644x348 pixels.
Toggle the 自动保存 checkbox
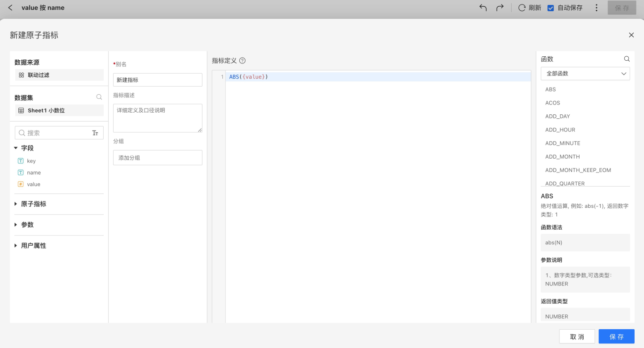551,8
